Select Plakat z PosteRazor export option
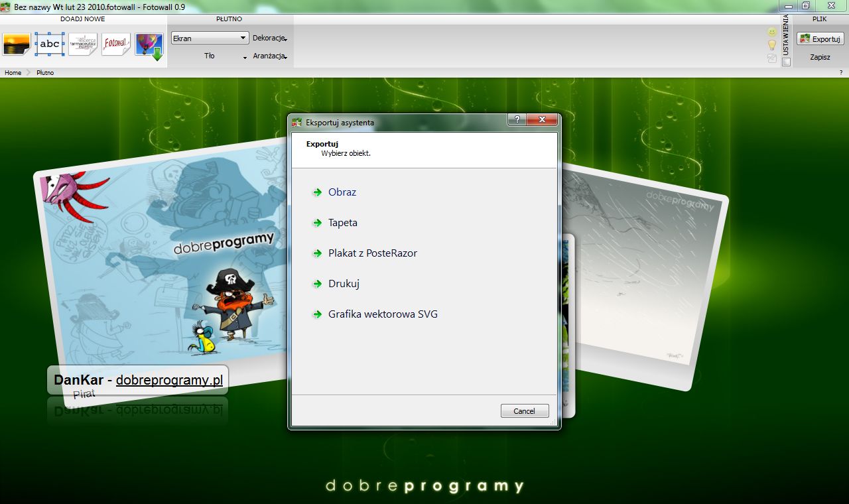849x504 pixels. 373,253
